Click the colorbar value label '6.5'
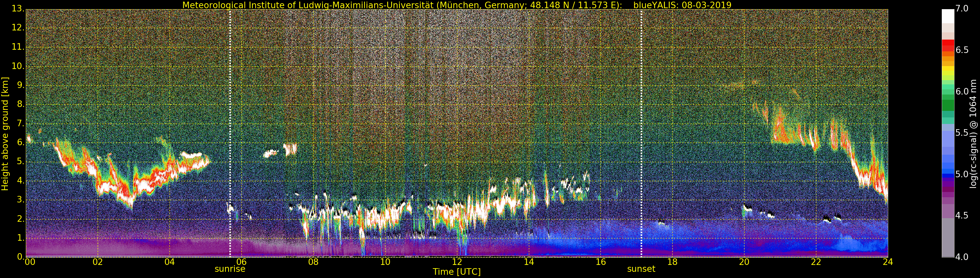The height and width of the screenshot is (278, 980). tap(962, 50)
